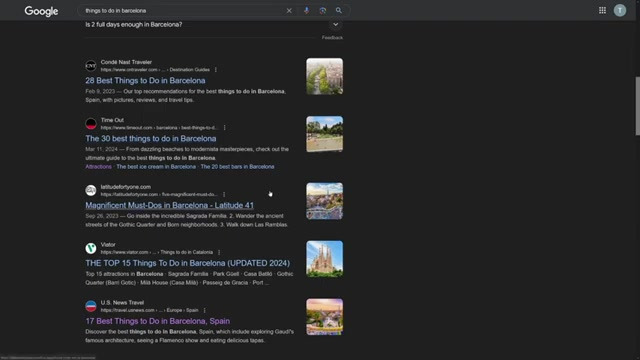Viewport: 640px width, 360px height.
Task: Clear the search box with the X icon
Action: coord(289,11)
